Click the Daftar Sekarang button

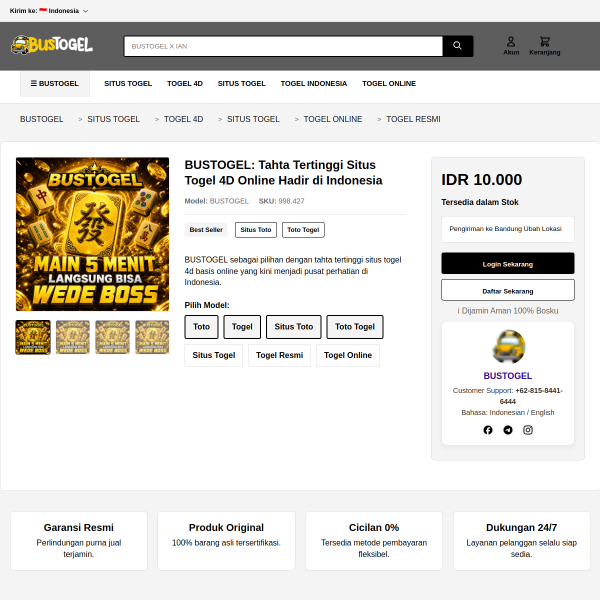coord(508,290)
